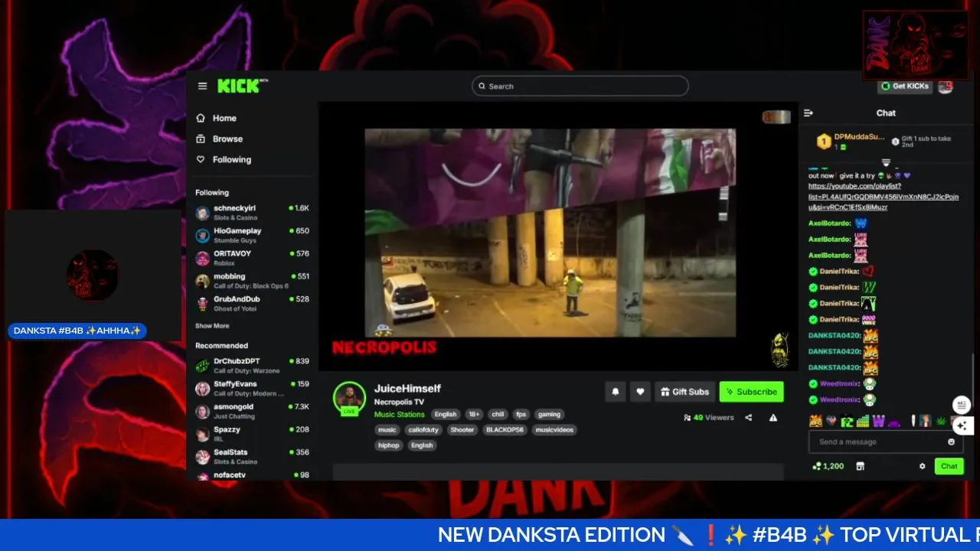This screenshot has height=551, width=980.
Task: Click the Search field
Action: point(580,86)
